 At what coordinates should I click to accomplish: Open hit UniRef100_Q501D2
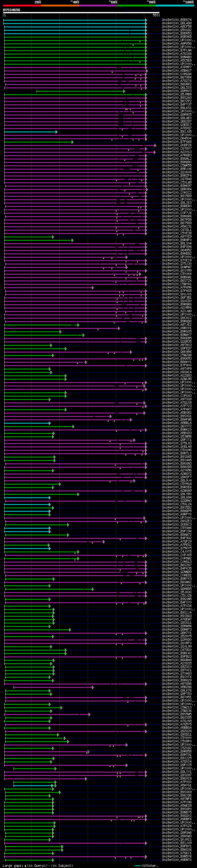pyautogui.click(x=177, y=30)
